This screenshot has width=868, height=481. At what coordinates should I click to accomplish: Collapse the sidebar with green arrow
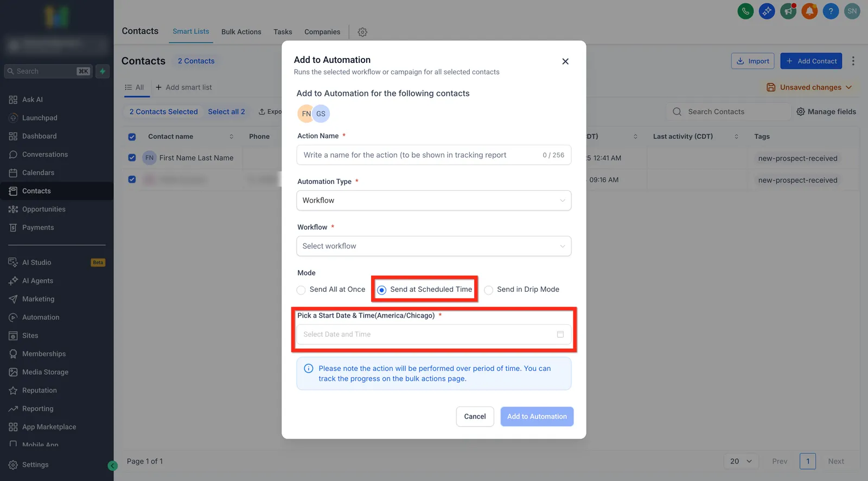coord(112,466)
